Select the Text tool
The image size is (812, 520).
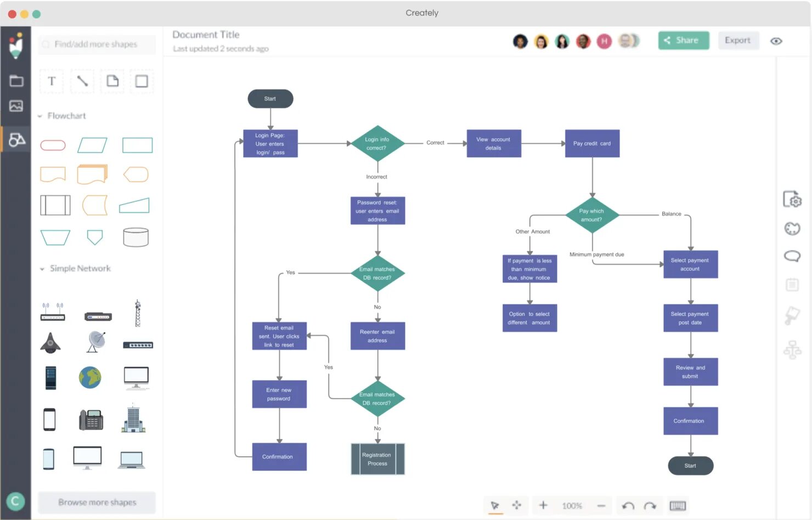click(52, 81)
